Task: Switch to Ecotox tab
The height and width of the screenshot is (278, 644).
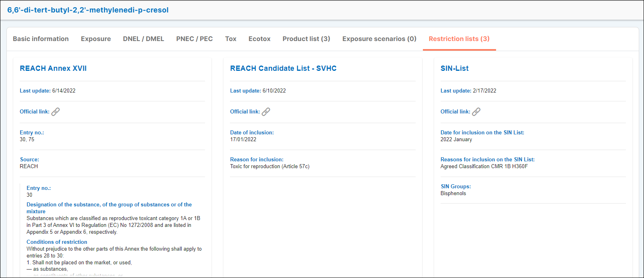Action: [x=259, y=39]
